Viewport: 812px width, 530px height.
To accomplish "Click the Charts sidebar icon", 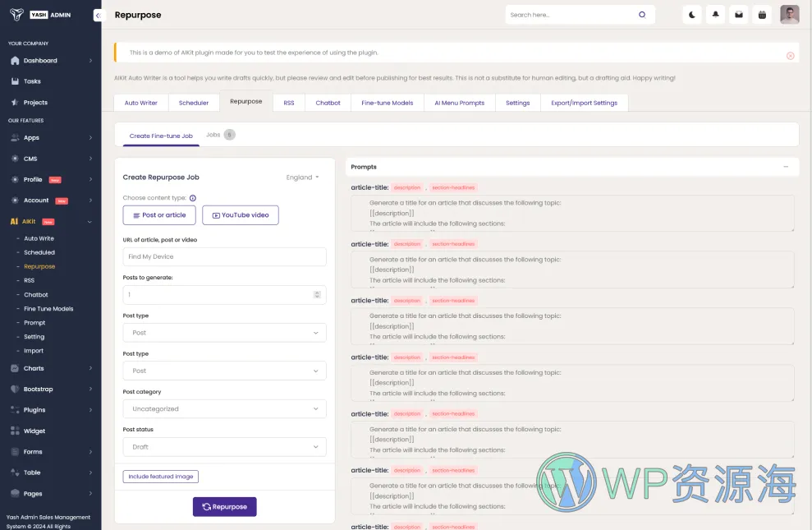I will pos(15,368).
